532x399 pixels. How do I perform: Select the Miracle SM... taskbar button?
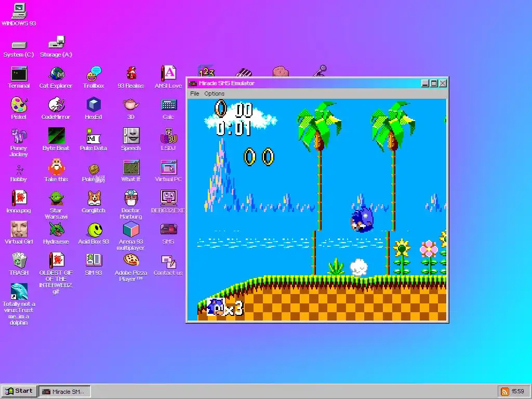[x=64, y=392]
